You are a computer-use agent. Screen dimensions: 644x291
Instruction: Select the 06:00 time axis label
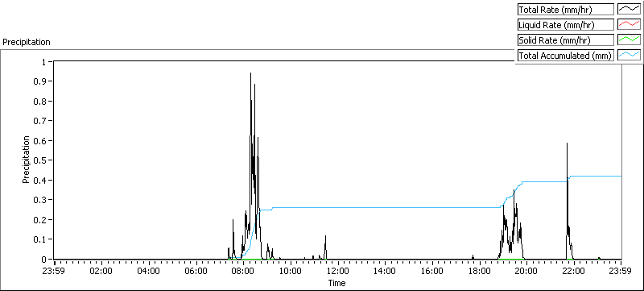coord(196,272)
